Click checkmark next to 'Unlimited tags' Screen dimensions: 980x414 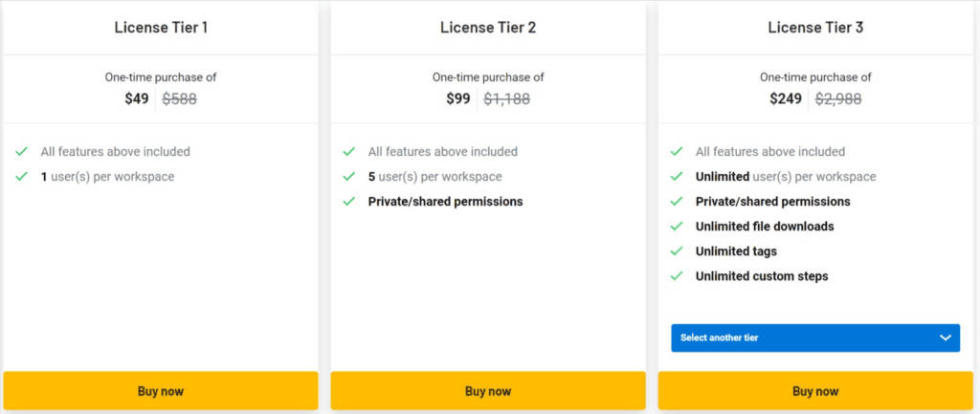(x=677, y=251)
